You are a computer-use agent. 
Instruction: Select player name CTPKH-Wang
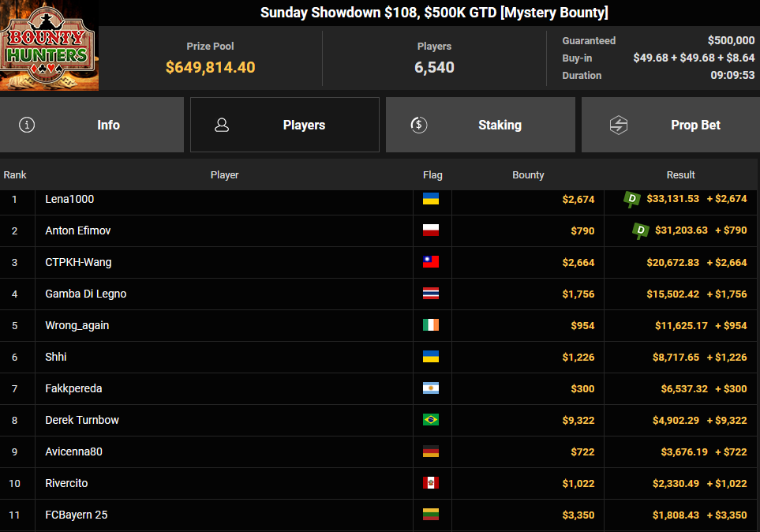(x=78, y=262)
